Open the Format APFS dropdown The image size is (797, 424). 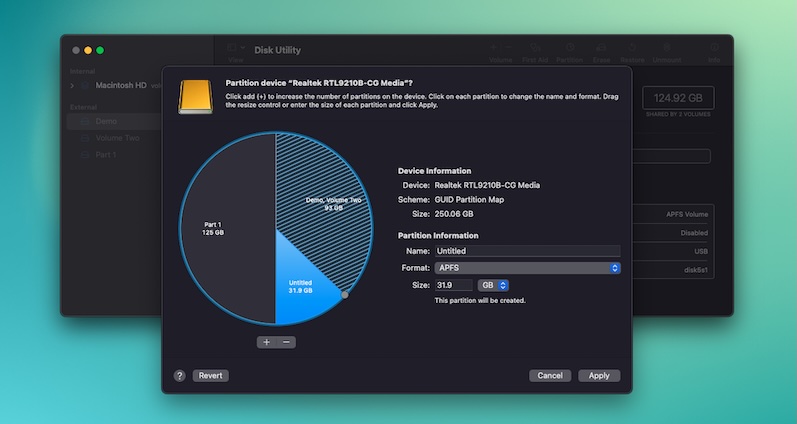pos(527,268)
